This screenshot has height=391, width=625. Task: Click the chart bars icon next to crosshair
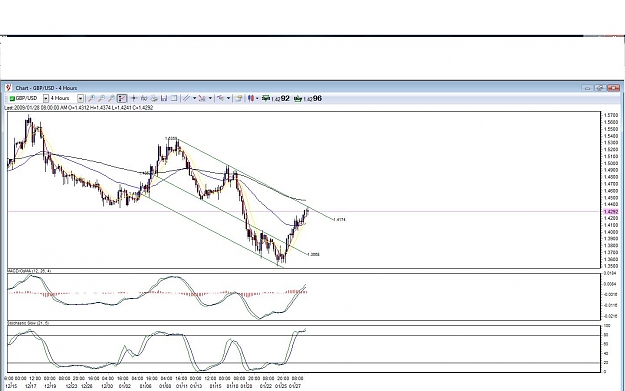(144, 98)
